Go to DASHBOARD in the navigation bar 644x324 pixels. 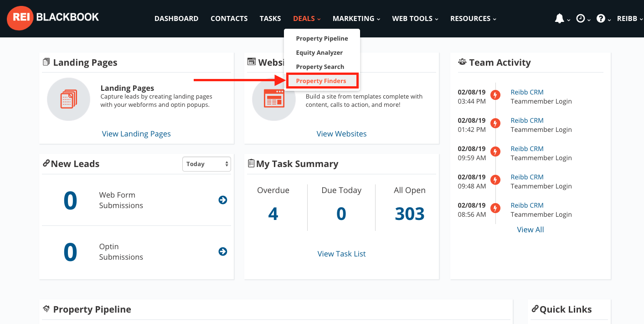[176, 19]
